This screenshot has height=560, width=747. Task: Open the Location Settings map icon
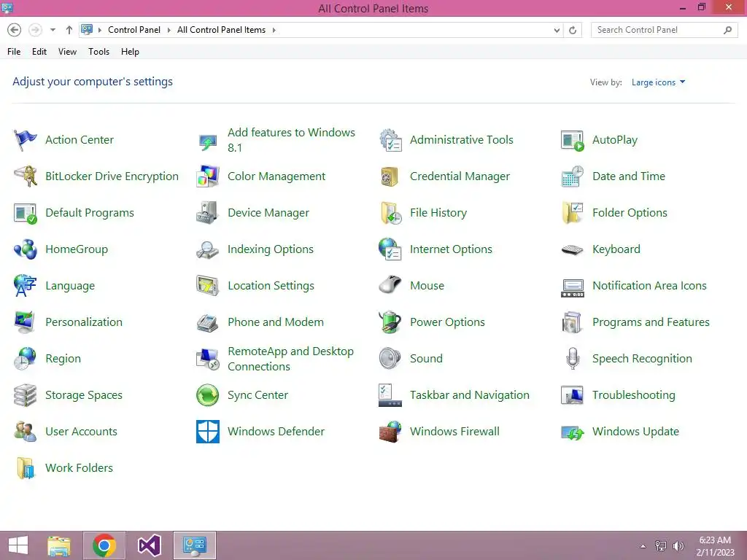tap(208, 286)
